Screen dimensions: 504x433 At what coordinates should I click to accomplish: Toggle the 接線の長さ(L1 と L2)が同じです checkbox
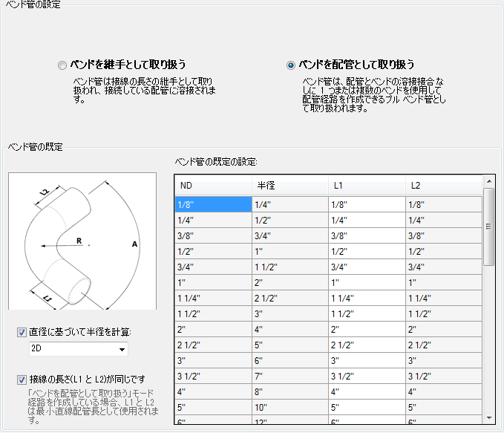[x=22, y=380]
